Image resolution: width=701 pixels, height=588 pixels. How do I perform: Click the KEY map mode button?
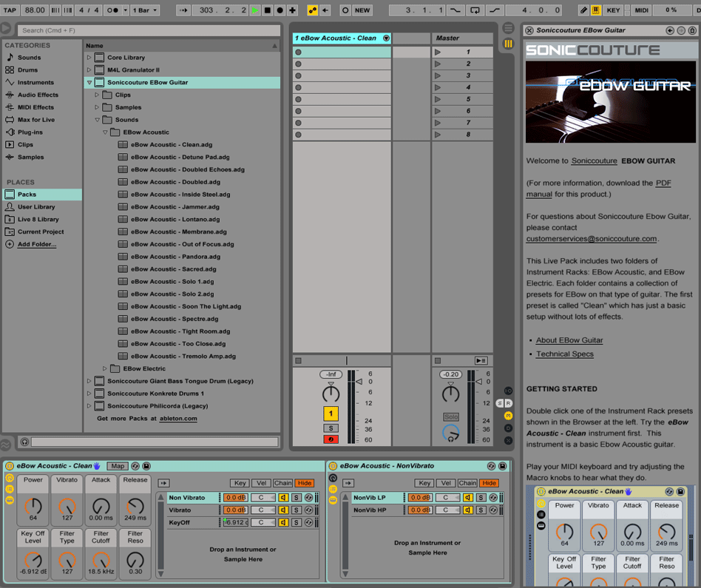(613, 10)
